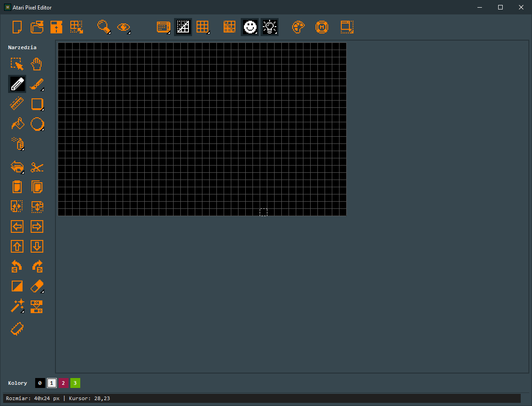Pick color 3 green swatch
This screenshot has height=406, width=532.
75,383
